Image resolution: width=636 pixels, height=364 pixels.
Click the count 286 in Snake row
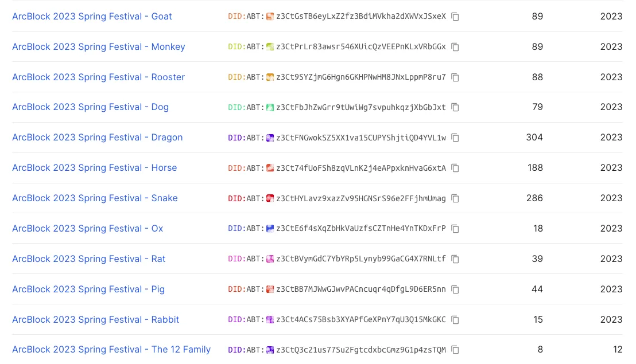tap(534, 198)
